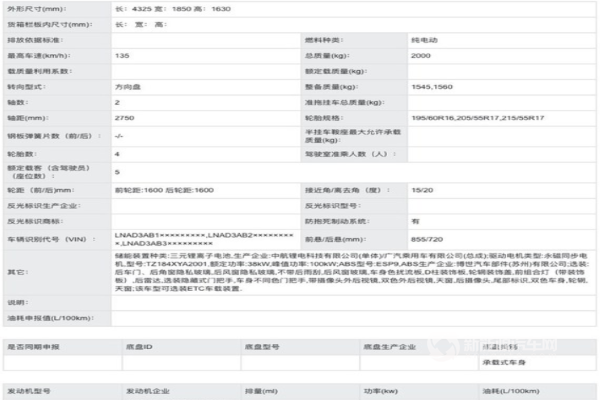The image size is (600, 400).
Task: Select the tire count value 4
Action: coord(117,154)
